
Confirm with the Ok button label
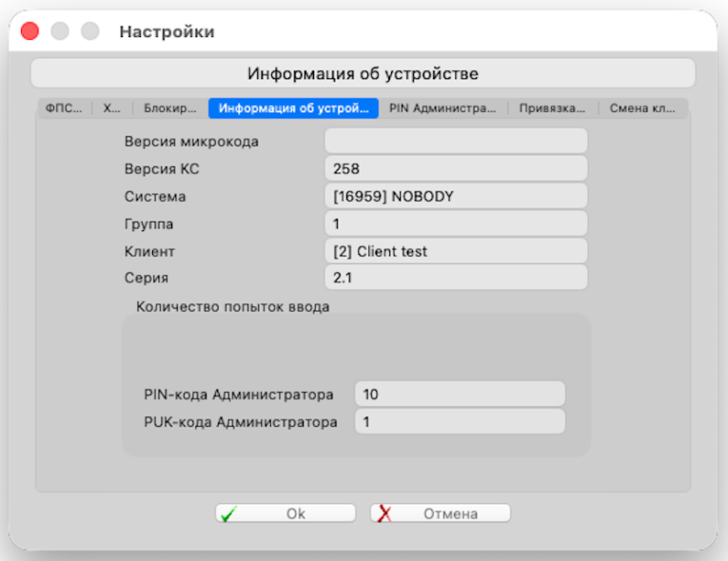296,513
